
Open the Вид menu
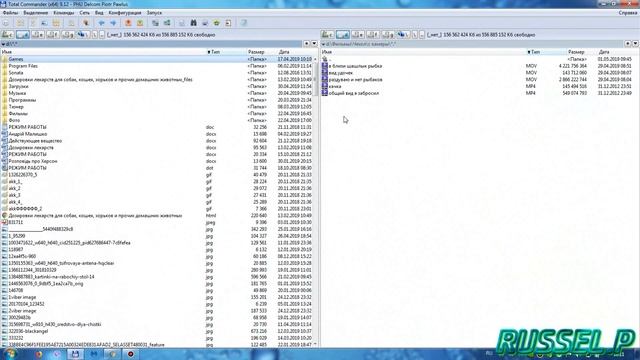click(x=99, y=13)
